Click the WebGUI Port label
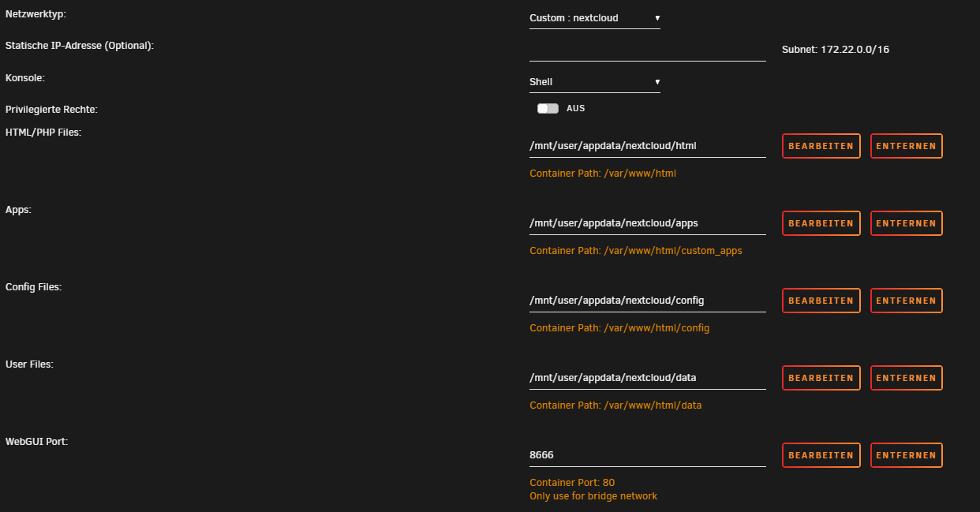 click(x=36, y=442)
